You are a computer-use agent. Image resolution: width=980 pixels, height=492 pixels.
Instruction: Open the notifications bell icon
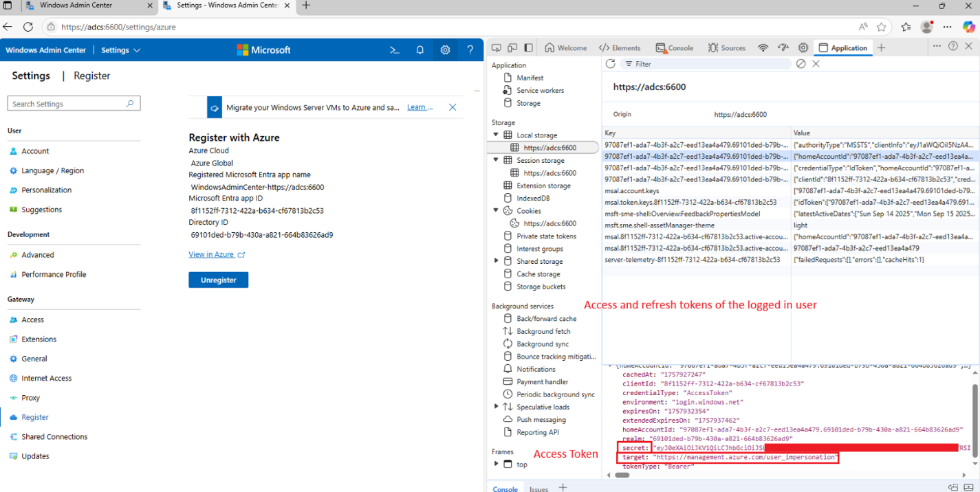[x=420, y=50]
